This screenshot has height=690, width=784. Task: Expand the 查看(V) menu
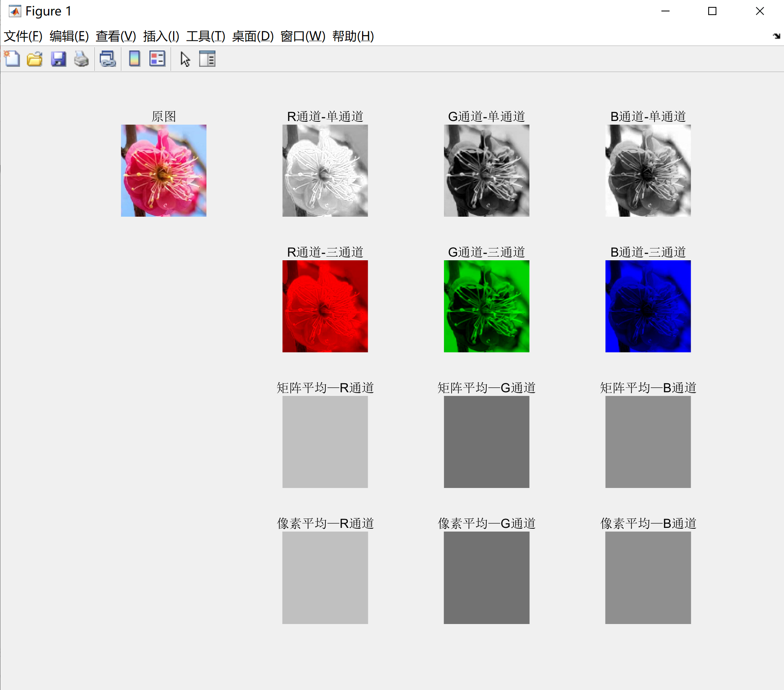click(x=116, y=36)
